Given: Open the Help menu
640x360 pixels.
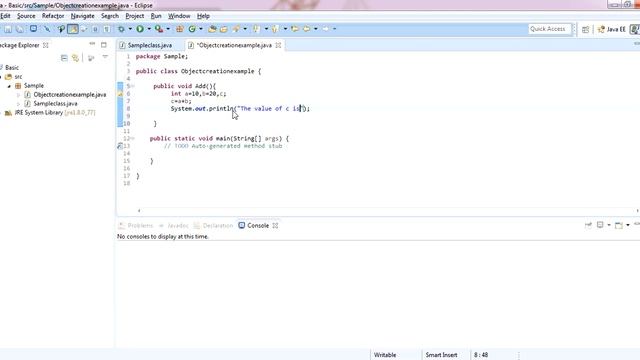Looking at the screenshot, I should click(203, 16).
